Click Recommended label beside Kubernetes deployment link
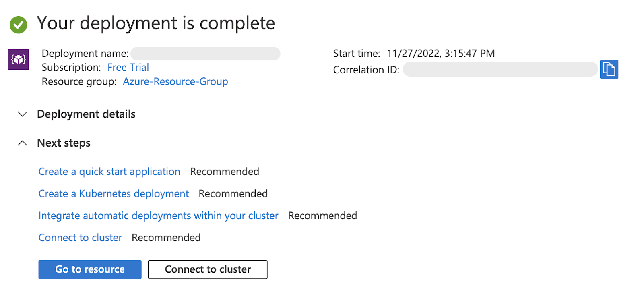644x286 pixels. click(x=233, y=194)
